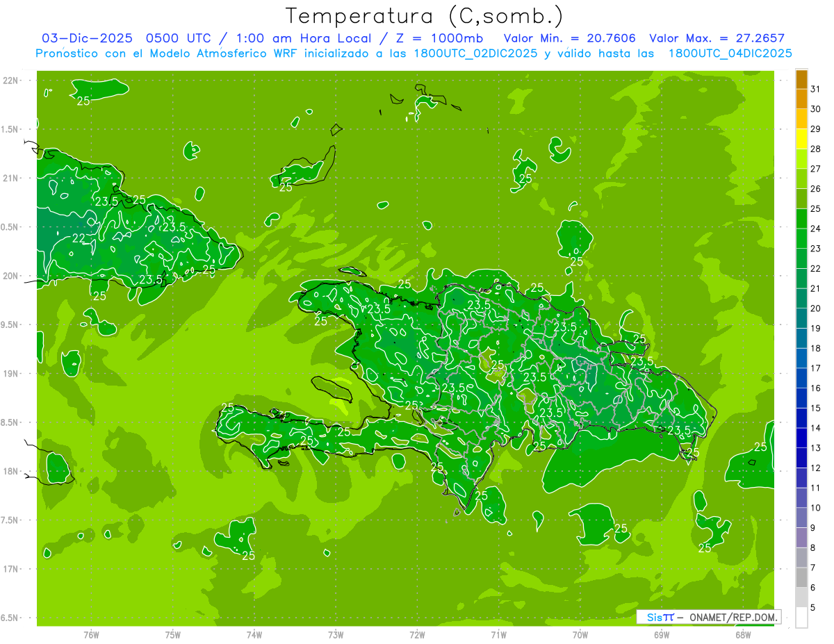The width and height of the screenshot is (834, 644).
Task: Click the "18N" latitude axis label
Action: click(11, 471)
